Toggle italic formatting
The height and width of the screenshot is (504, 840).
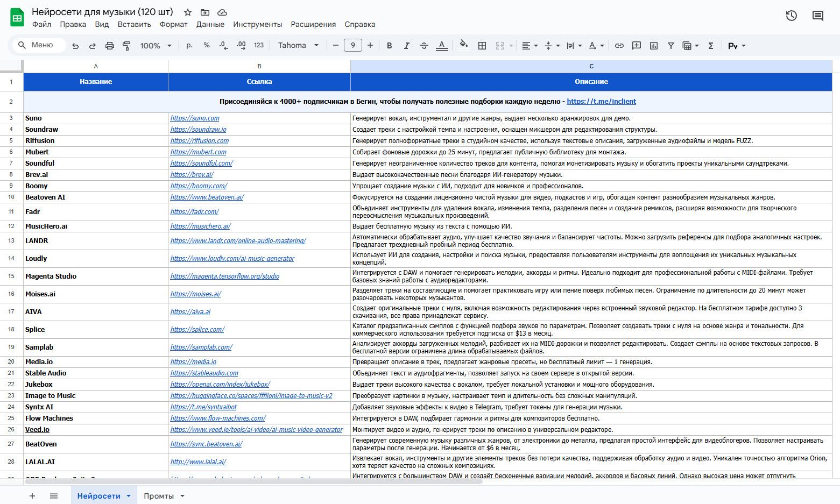406,46
